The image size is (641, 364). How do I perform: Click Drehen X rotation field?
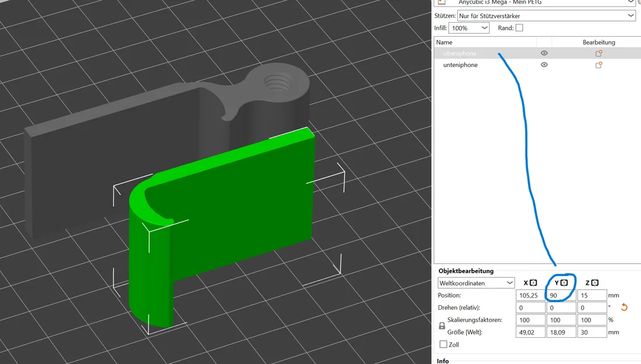click(530, 307)
